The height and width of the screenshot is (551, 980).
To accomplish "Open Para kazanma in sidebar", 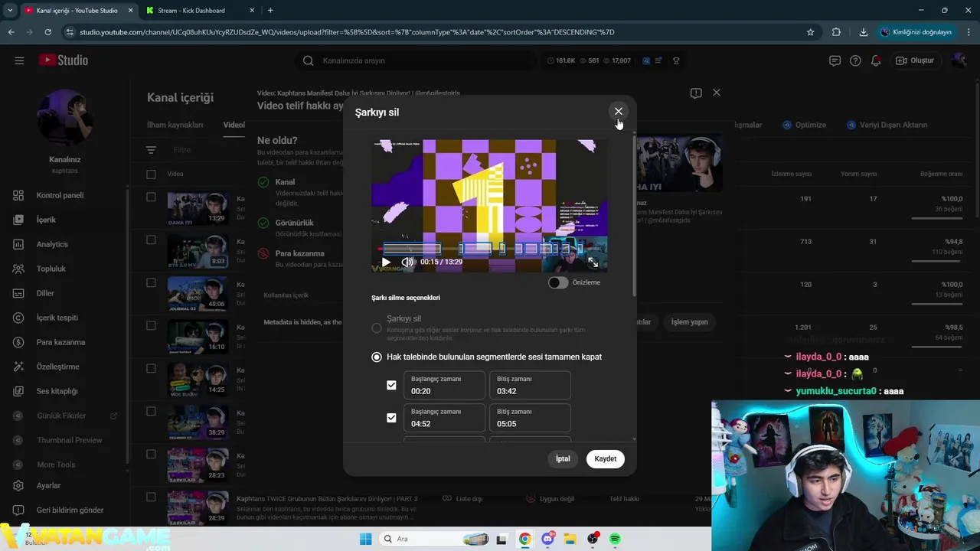I will 60,342.
